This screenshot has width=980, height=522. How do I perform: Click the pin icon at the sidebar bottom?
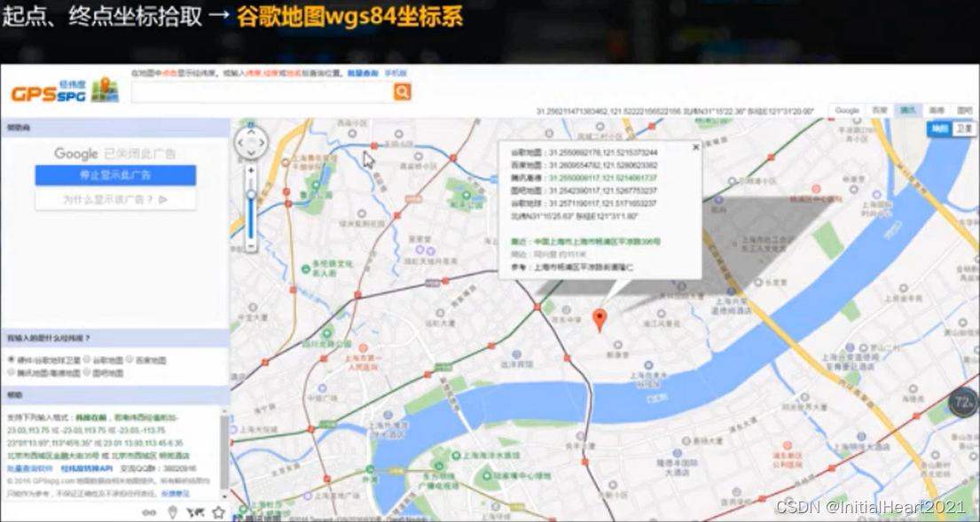(173, 512)
